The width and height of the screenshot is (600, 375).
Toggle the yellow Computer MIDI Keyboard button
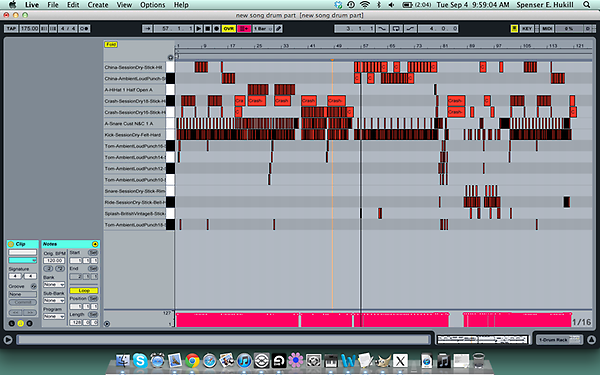tap(514, 29)
